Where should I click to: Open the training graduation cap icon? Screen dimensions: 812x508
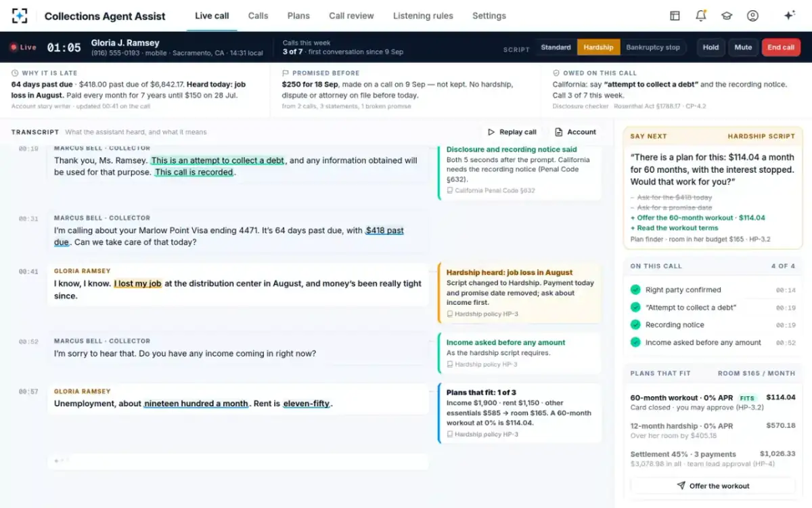coord(727,16)
